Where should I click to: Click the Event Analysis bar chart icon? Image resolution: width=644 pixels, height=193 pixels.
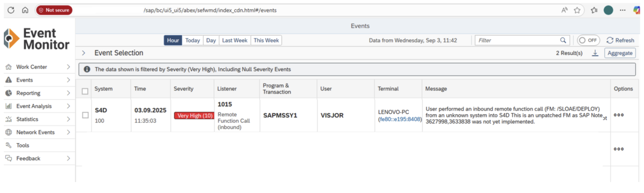click(9, 106)
